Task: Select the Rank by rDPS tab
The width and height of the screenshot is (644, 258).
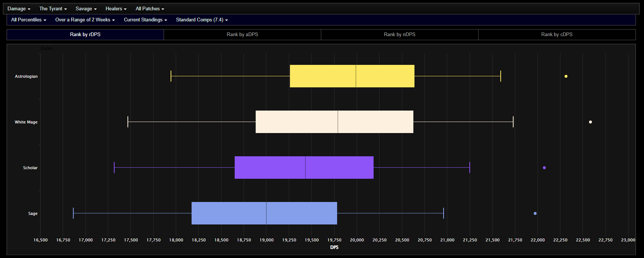Action: pos(85,34)
